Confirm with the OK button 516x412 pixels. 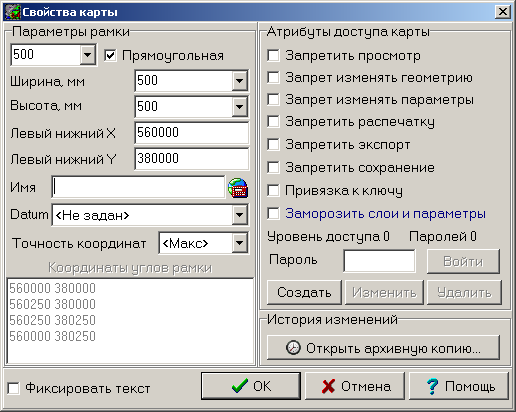tap(251, 386)
